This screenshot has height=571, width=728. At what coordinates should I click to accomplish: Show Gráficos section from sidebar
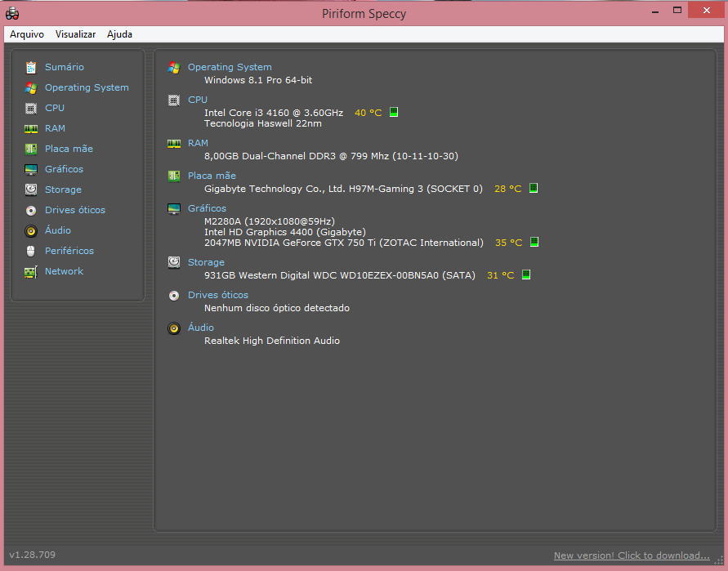(64, 169)
